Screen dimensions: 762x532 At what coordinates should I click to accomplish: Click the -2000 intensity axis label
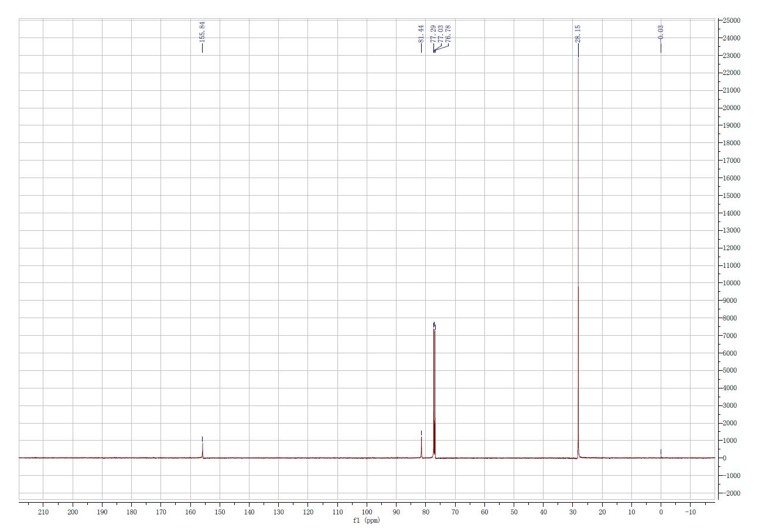[732, 493]
